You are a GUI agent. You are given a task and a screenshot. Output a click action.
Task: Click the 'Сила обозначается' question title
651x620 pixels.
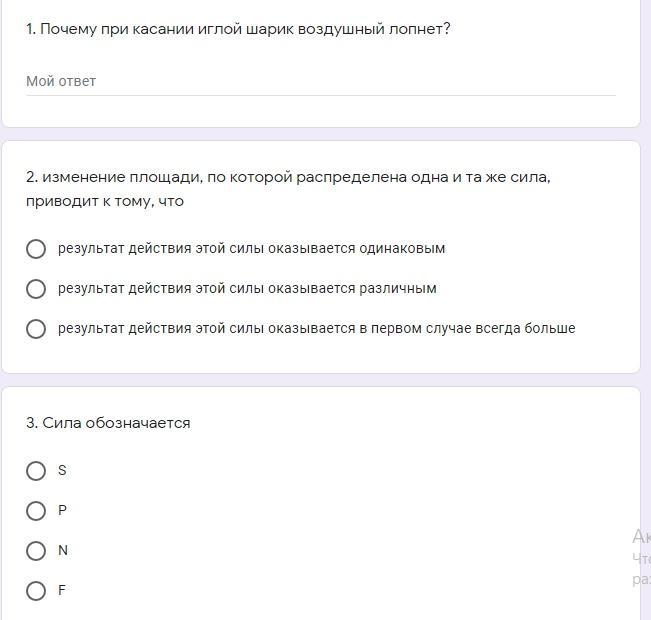click(x=108, y=423)
